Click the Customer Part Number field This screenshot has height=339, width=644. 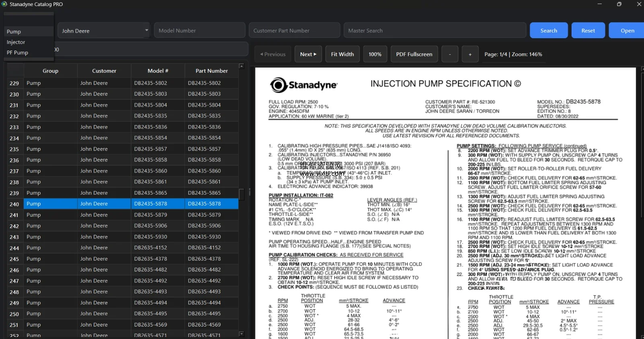coord(295,31)
